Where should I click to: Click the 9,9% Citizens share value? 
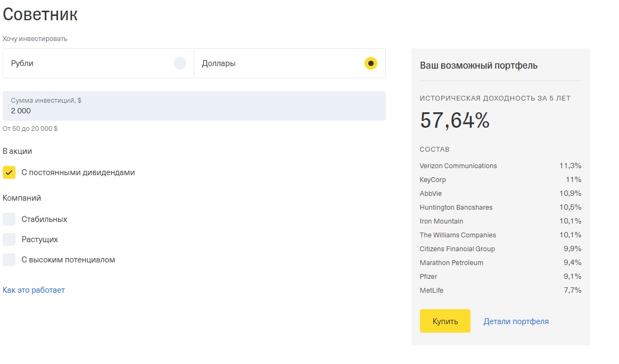tap(572, 249)
